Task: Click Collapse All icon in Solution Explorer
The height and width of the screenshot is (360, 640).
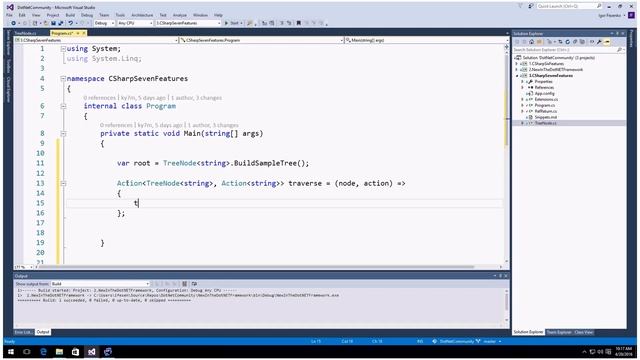Action: pyautogui.click(x=575, y=42)
